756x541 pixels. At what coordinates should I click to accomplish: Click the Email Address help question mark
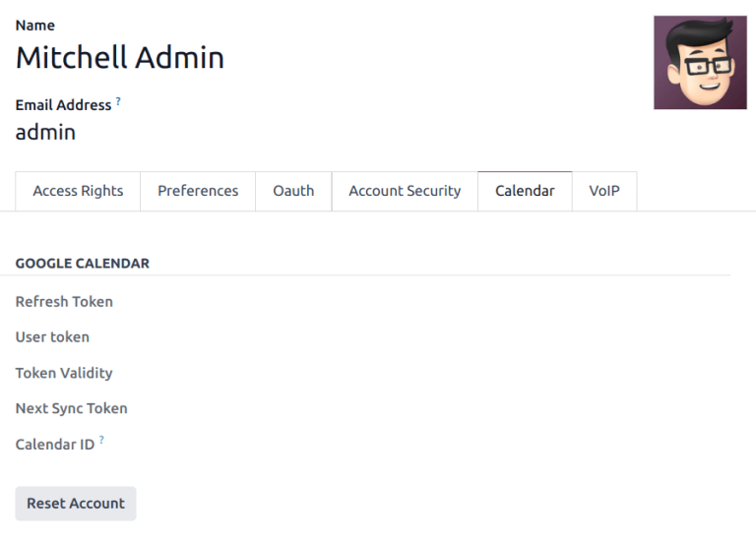click(x=119, y=101)
